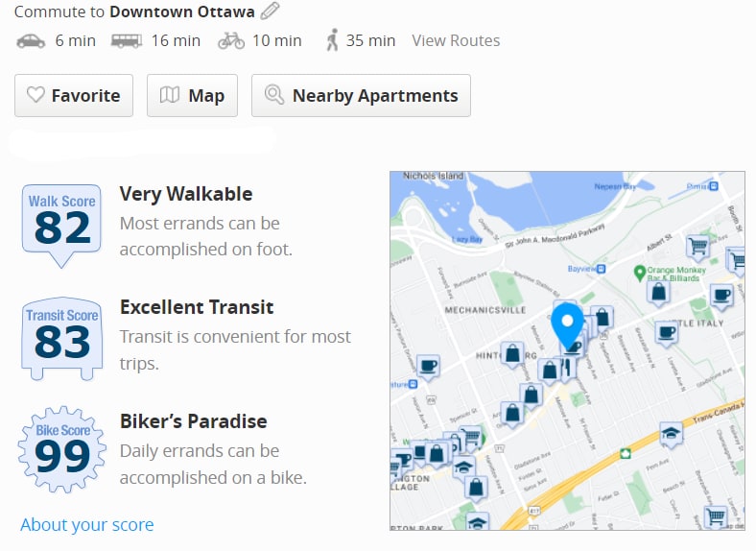
Task: Edit commute destination with the pencil icon
Action: point(270,11)
